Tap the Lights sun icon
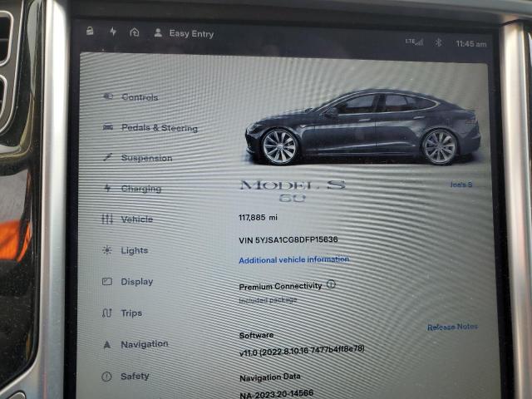 (x=107, y=250)
